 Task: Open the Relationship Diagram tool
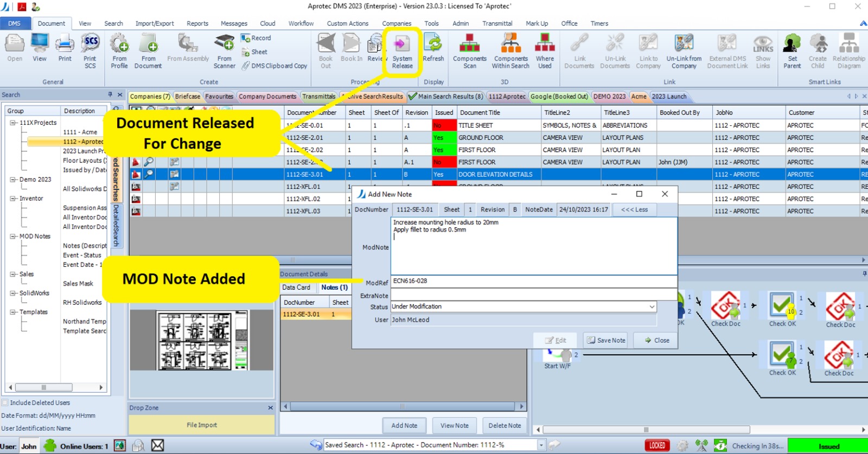(x=849, y=51)
